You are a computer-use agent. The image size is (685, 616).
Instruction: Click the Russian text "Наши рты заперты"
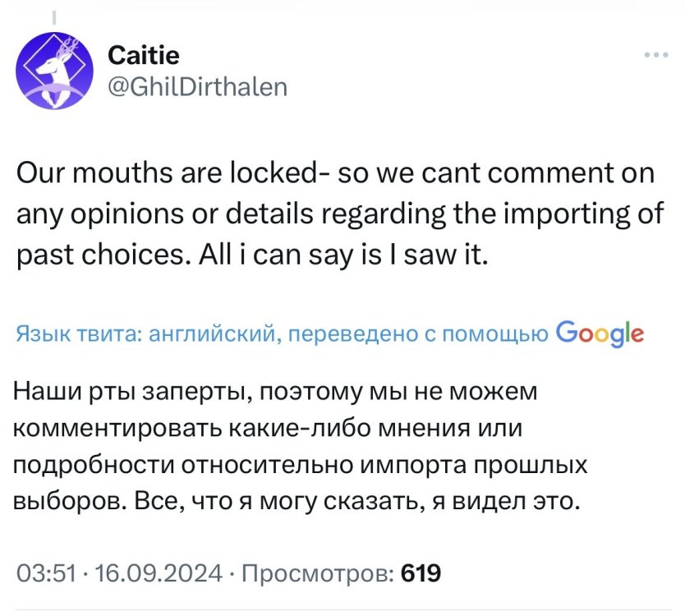(x=131, y=392)
